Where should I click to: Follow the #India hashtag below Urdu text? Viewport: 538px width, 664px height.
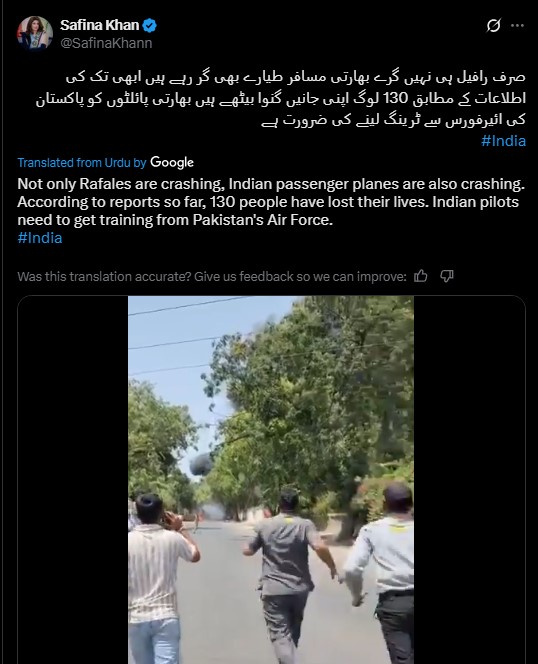[503, 141]
